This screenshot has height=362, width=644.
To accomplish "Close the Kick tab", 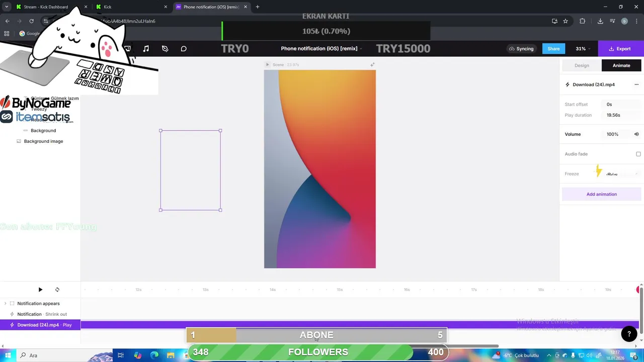I will click(166, 7).
